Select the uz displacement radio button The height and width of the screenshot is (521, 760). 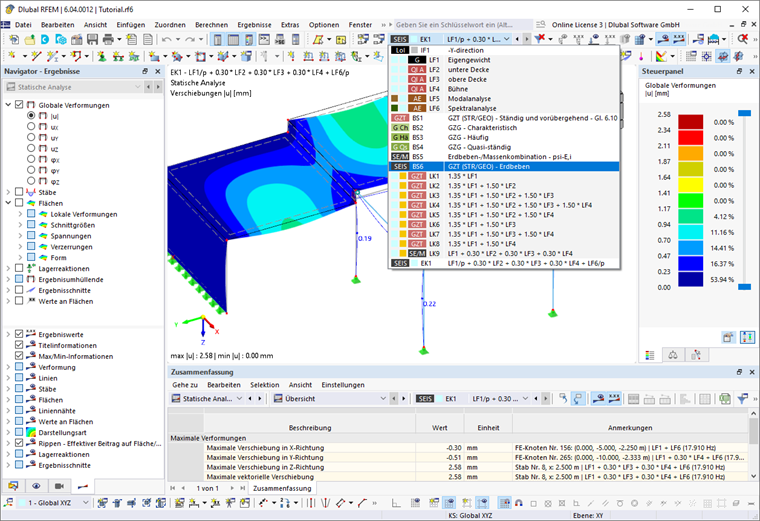(31, 148)
